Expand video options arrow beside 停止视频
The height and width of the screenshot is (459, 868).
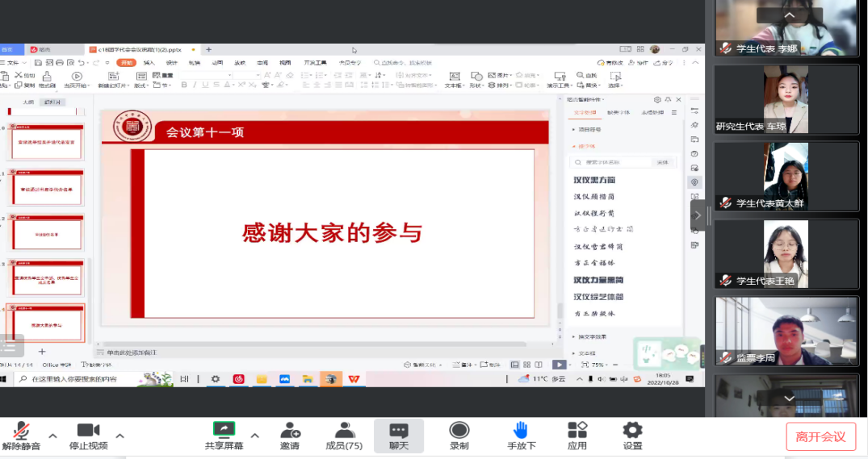(x=120, y=436)
